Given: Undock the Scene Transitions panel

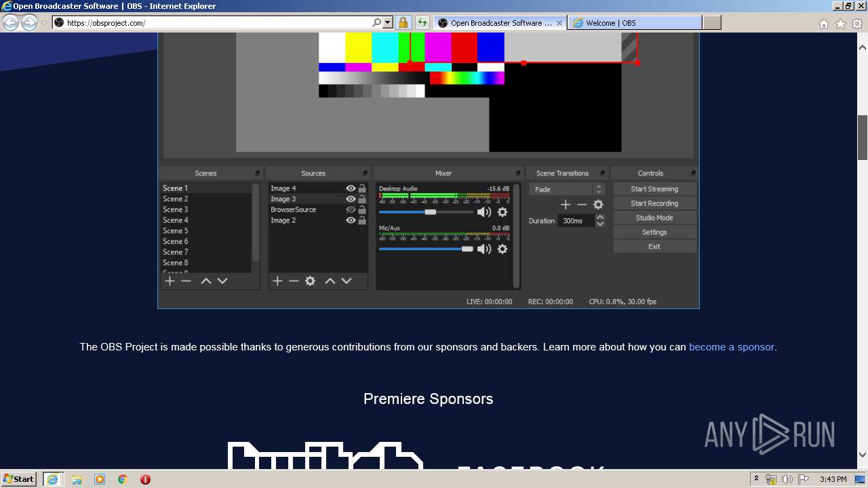Looking at the screenshot, I should (x=602, y=174).
